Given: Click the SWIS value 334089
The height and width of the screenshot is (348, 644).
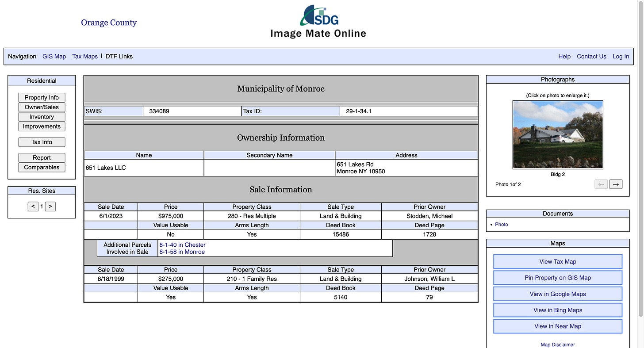Looking at the screenshot, I should (159, 111).
